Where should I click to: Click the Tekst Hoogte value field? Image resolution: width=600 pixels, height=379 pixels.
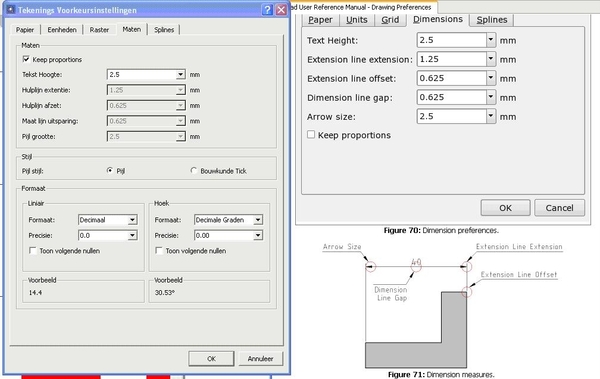(142, 74)
